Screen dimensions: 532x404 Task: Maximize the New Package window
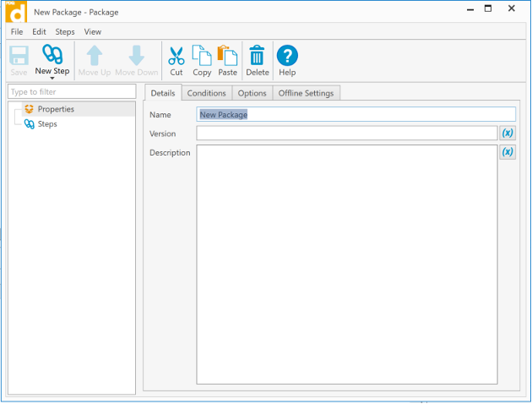click(x=488, y=8)
